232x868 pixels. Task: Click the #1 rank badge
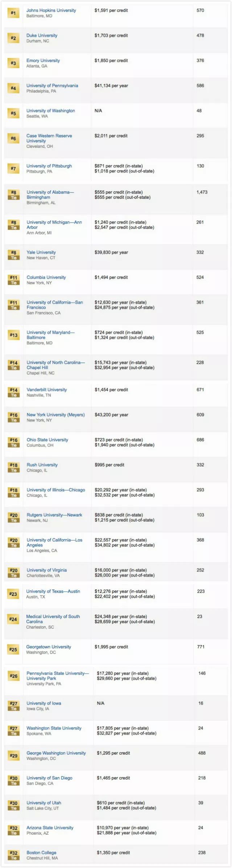tap(13, 13)
